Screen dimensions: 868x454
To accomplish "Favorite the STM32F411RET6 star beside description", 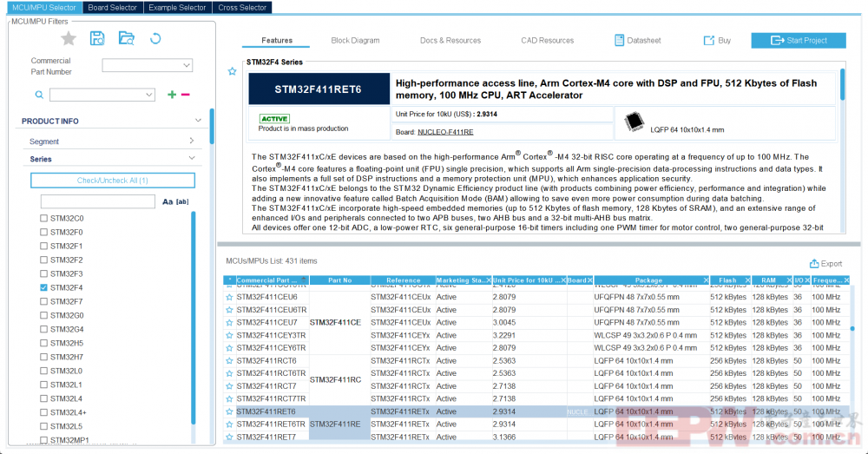I will tap(233, 71).
